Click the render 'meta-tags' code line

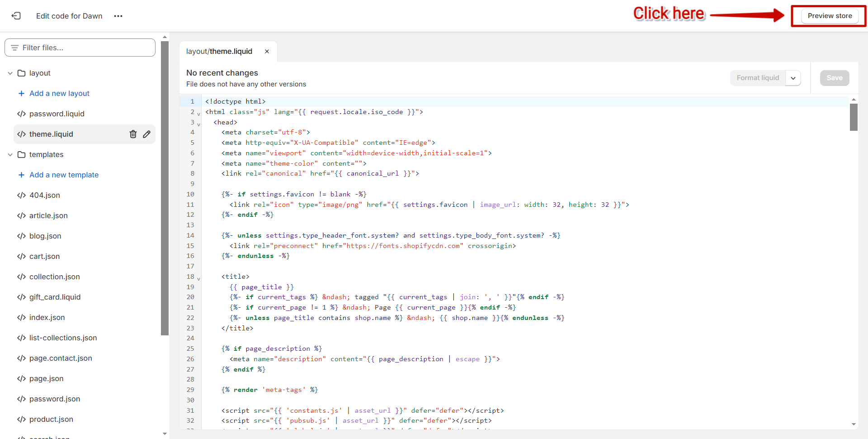[269, 390]
